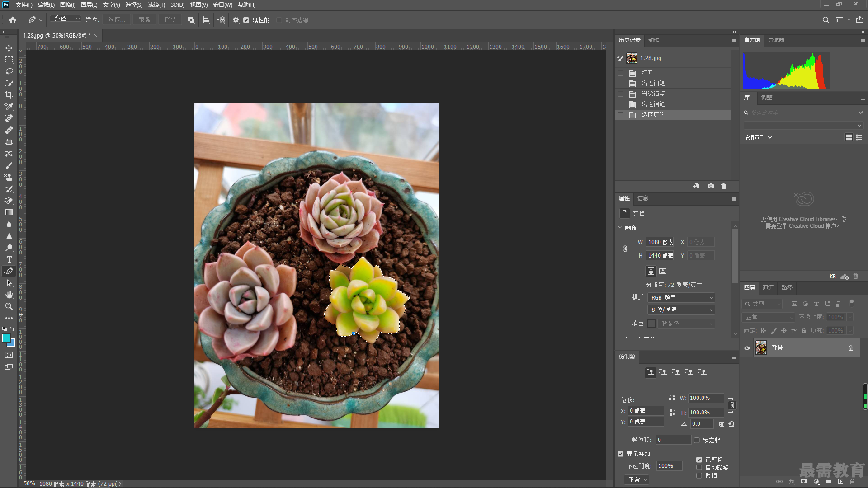Select the Delete Anchor Point history state
The height and width of the screenshot is (488, 868).
(674, 94)
